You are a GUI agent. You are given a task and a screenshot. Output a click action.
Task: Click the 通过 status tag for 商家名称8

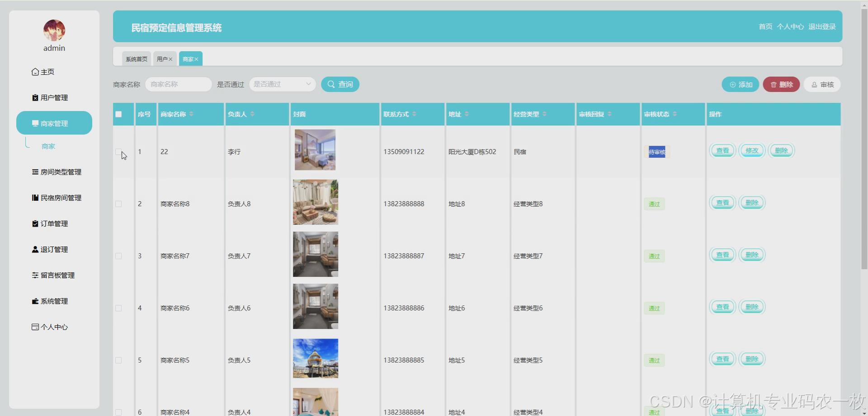coord(654,204)
